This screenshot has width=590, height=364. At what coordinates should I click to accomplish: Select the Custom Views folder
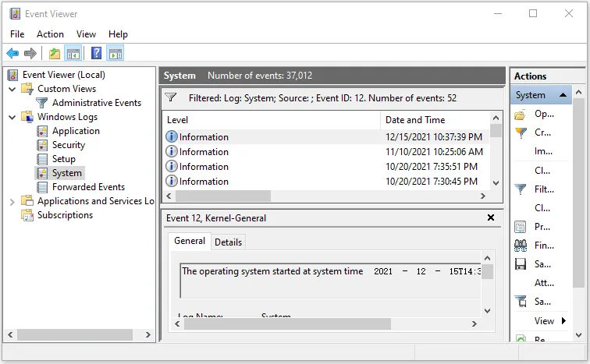(66, 89)
